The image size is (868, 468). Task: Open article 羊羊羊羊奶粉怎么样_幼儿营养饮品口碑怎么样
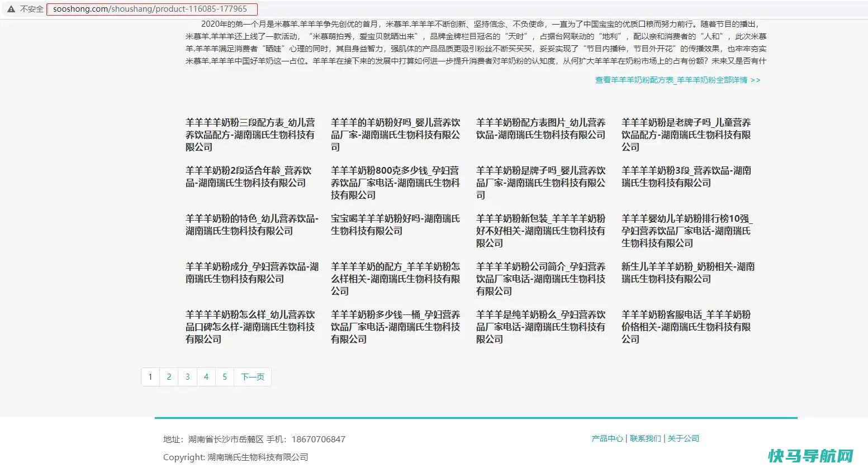(250, 327)
